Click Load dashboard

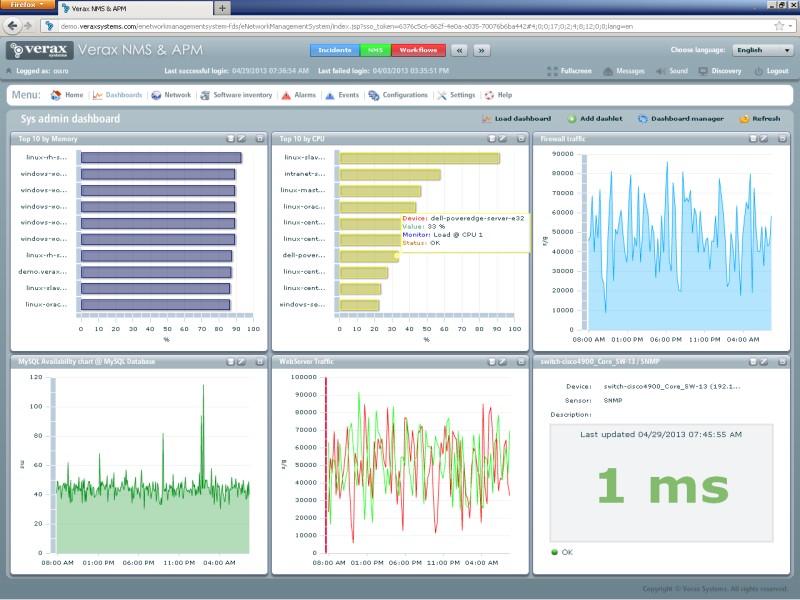click(x=516, y=118)
